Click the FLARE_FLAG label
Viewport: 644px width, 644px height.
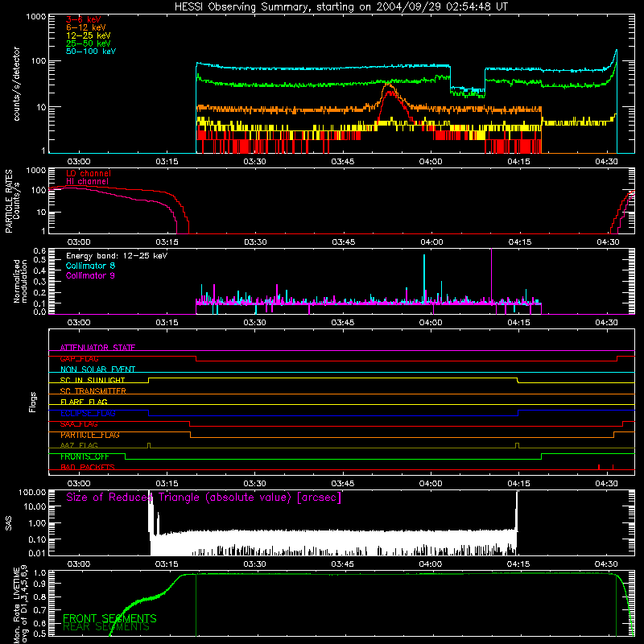pyautogui.click(x=84, y=402)
